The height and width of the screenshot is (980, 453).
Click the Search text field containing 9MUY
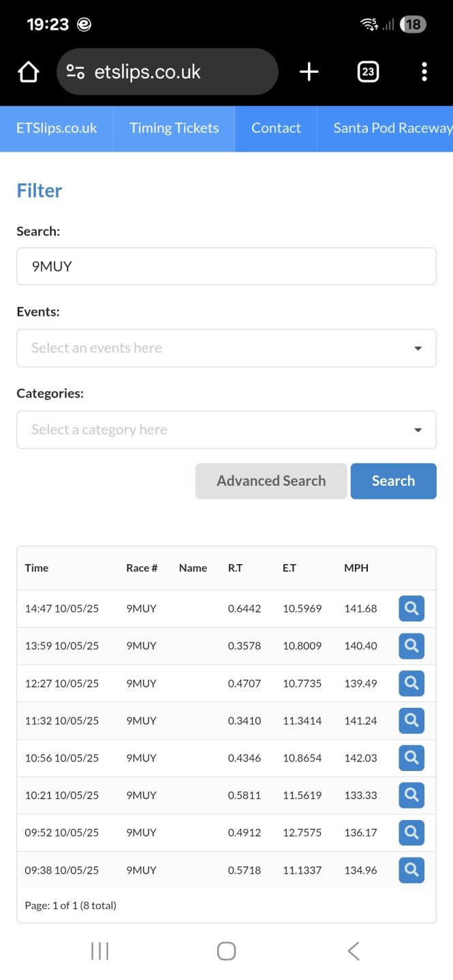(x=226, y=266)
